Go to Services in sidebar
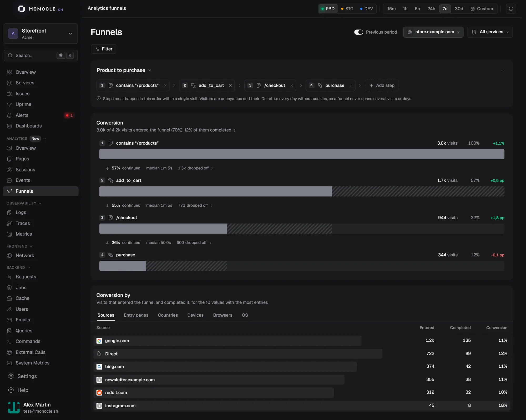Viewport: 526px width, 420px height. 41,83
